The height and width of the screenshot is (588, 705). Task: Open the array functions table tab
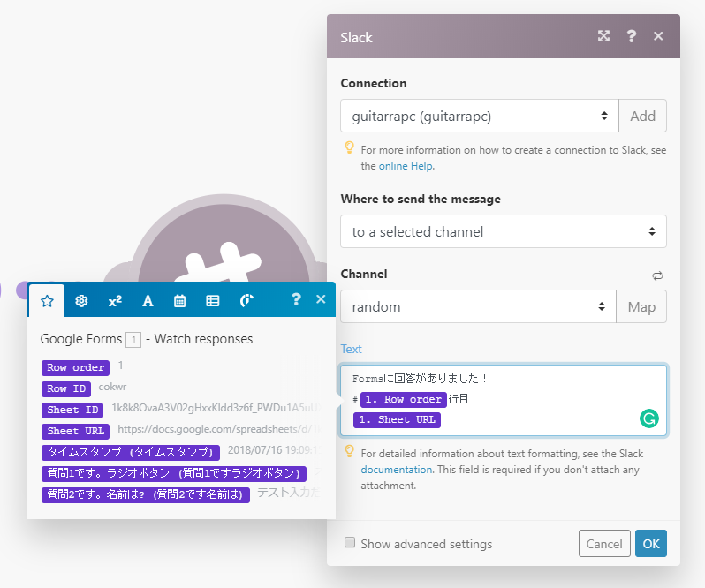click(213, 300)
